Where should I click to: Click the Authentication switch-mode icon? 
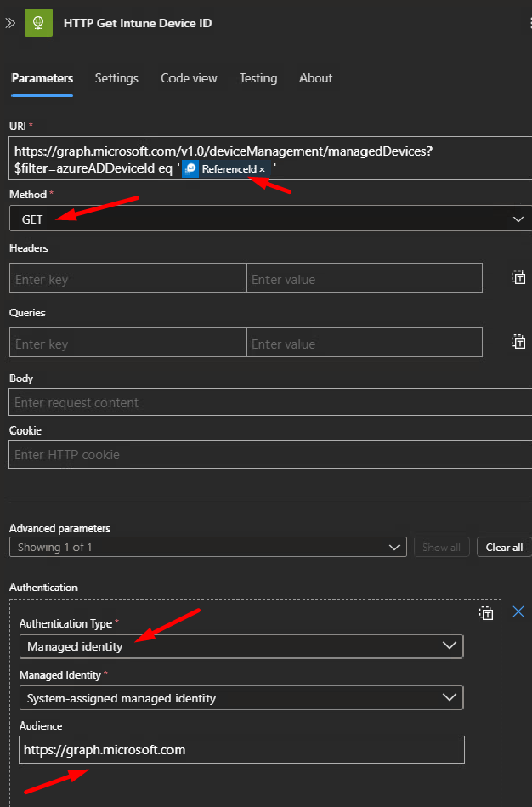[x=485, y=613]
